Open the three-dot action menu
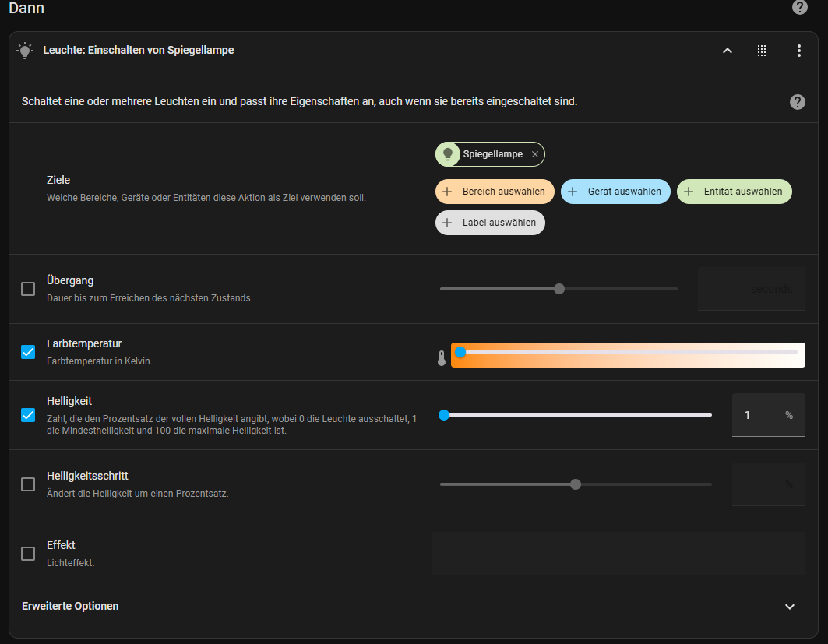Image resolution: width=828 pixels, height=644 pixels. [798, 51]
